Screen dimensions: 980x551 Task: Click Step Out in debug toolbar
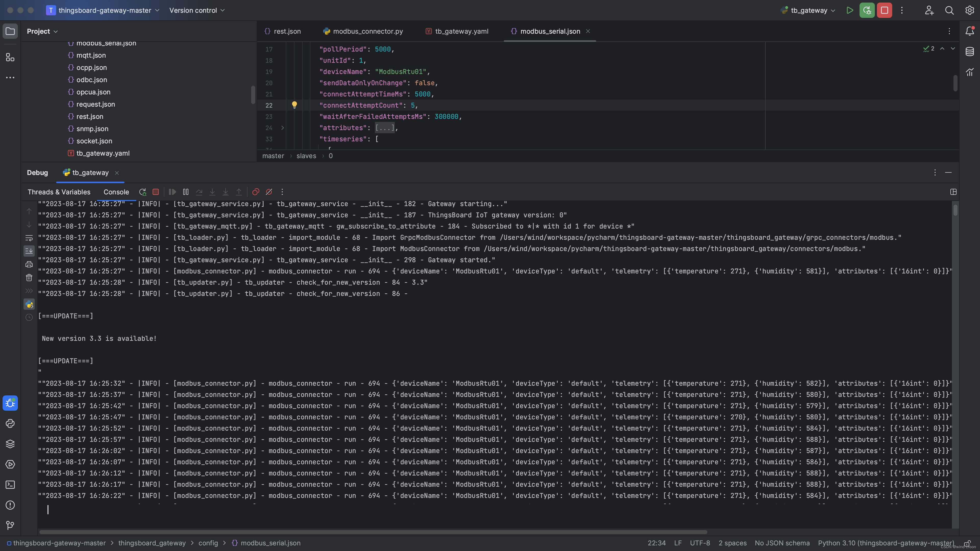pyautogui.click(x=239, y=192)
